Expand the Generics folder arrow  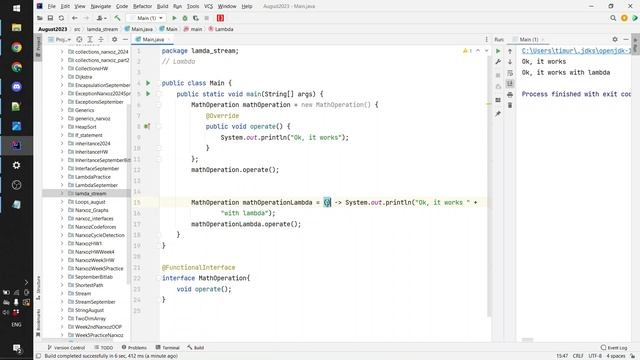tap(62, 110)
